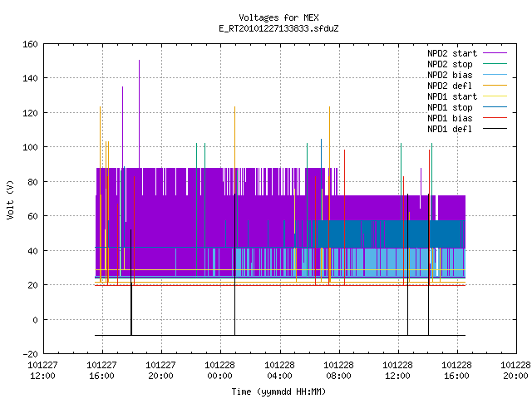Click the 40 y-axis tick label

(x=32, y=251)
